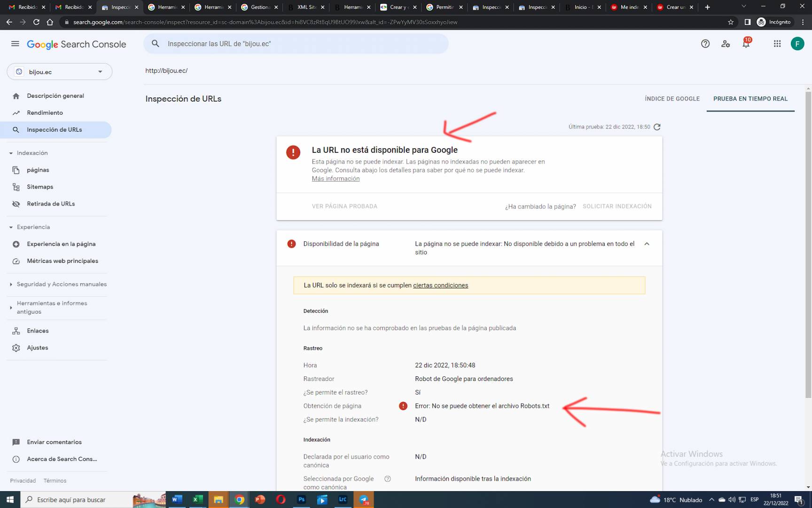The width and height of the screenshot is (812, 508).
Task: Open Descripción general in sidebar
Action: click(55, 96)
